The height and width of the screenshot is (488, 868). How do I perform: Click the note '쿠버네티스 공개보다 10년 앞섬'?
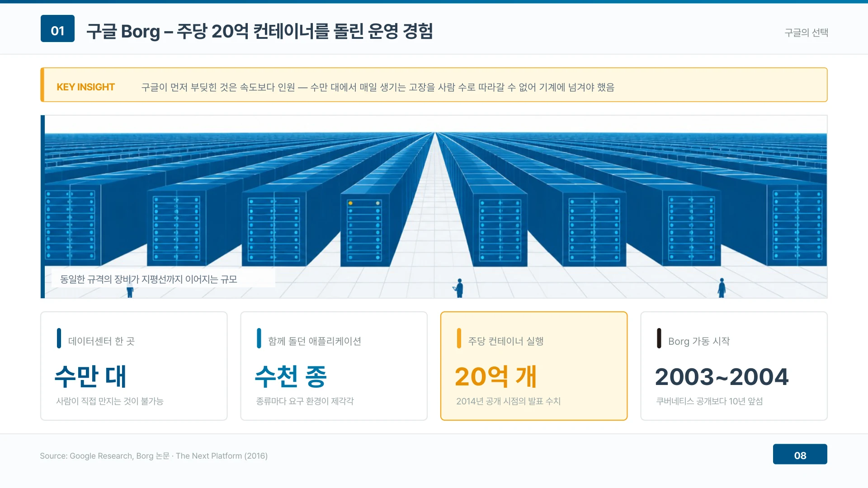click(709, 401)
